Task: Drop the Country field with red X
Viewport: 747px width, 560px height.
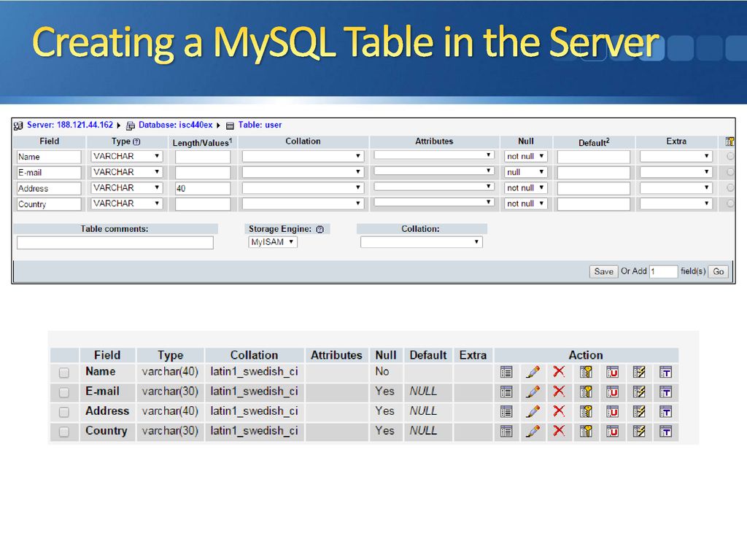Action: (559, 431)
